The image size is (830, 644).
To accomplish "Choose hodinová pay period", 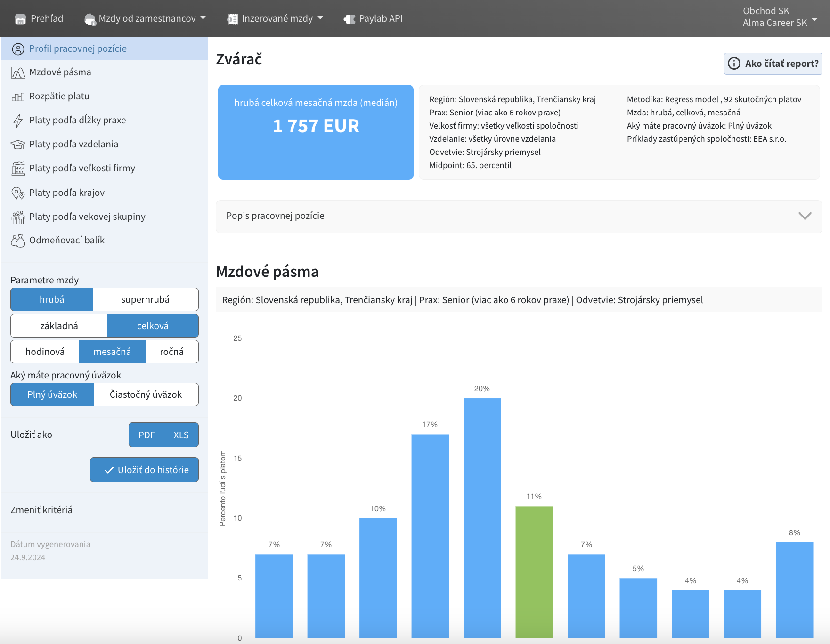I will pos(45,352).
